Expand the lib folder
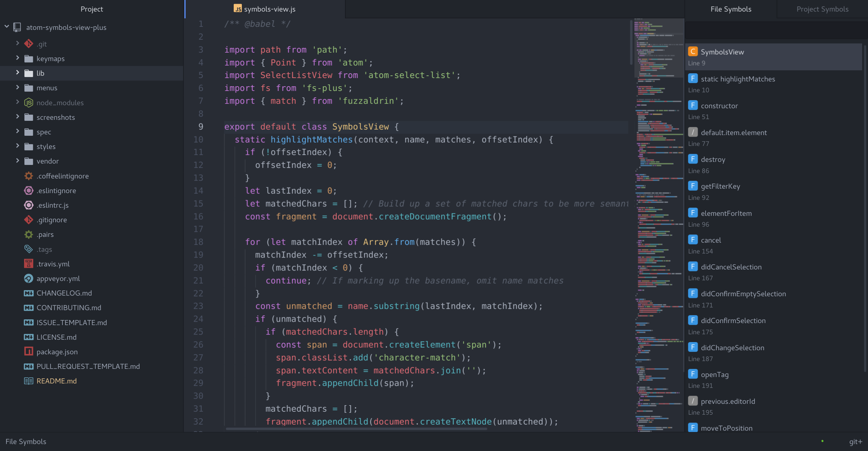Screen dimensions: 868x451 point(18,73)
